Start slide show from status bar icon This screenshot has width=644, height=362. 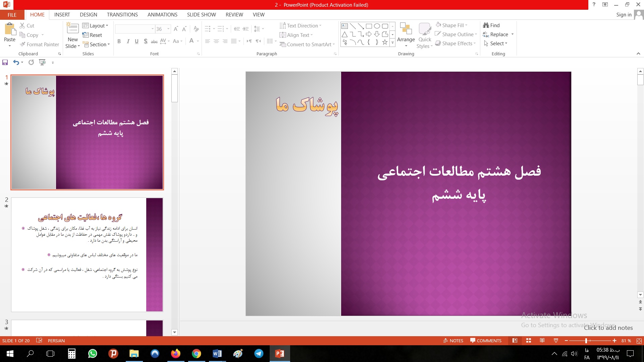[x=556, y=341]
